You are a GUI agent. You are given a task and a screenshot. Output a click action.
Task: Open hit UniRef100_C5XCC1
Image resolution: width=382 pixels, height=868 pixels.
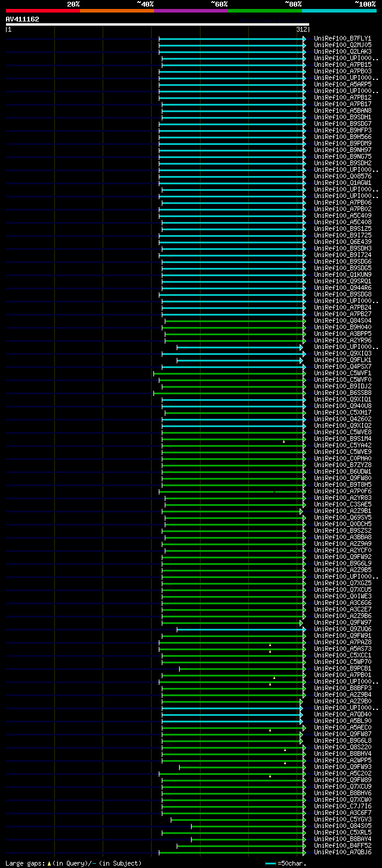click(343, 656)
